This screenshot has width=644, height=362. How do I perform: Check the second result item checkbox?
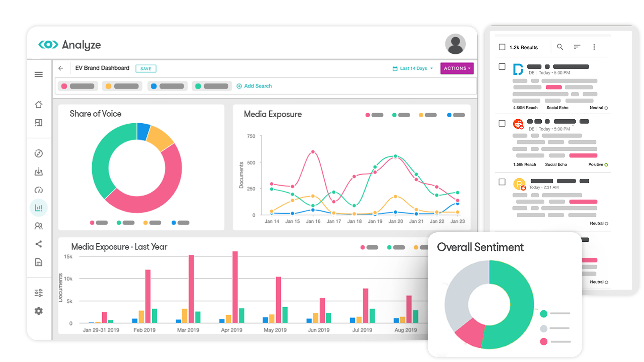coord(501,124)
